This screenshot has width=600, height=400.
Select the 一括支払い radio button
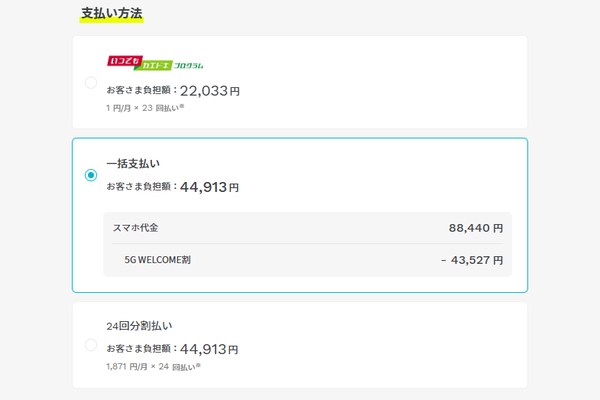click(91, 175)
